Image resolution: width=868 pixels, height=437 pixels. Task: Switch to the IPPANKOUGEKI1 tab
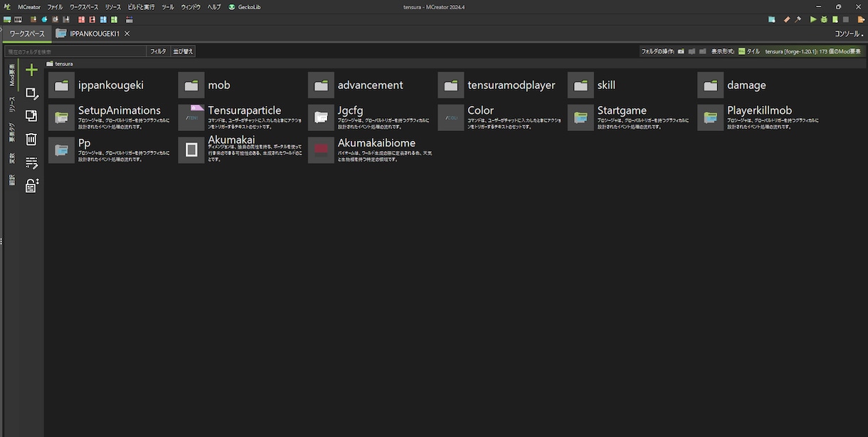click(x=95, y=33)
